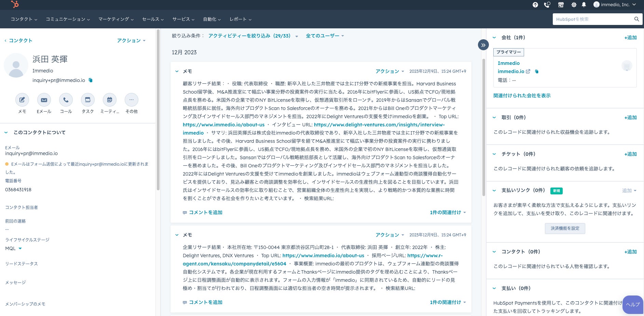Open アクション dropdown on the second メモ
The height and width of the screenshot is (316, 644).
tap(390, 235)
